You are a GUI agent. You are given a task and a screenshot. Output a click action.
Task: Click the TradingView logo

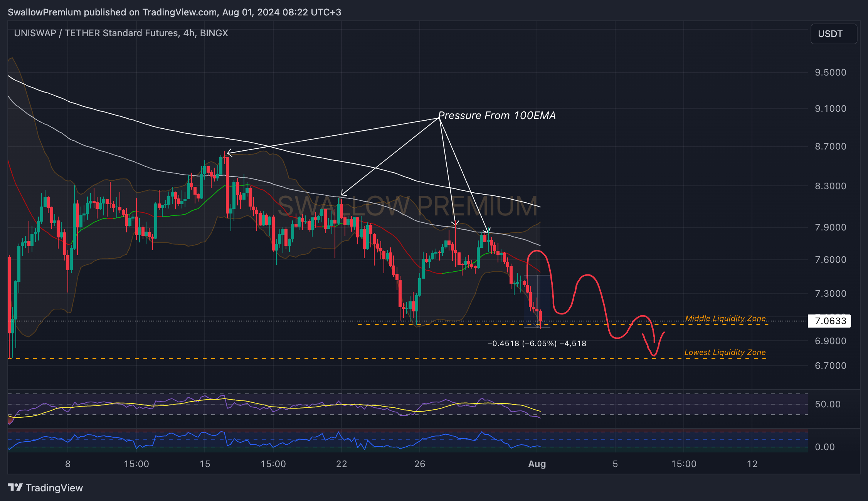45,488
